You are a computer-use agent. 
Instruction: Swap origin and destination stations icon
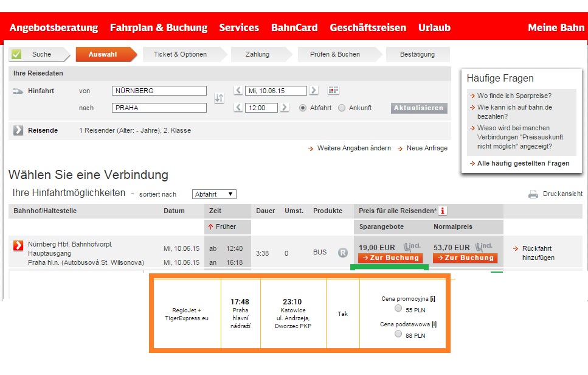click(x=219, y=99)
